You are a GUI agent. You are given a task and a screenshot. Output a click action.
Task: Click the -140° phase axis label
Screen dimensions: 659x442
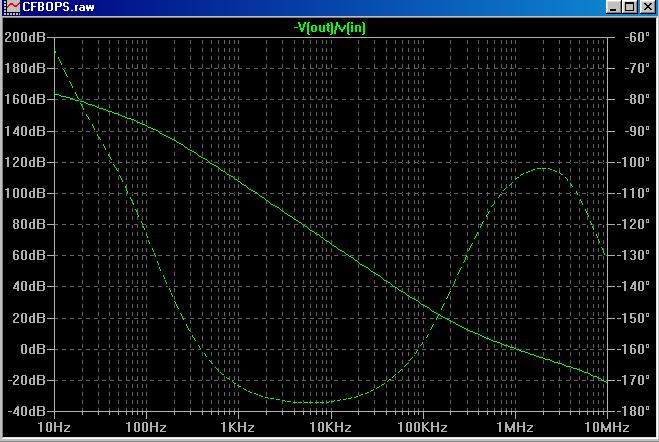(635, 286)
